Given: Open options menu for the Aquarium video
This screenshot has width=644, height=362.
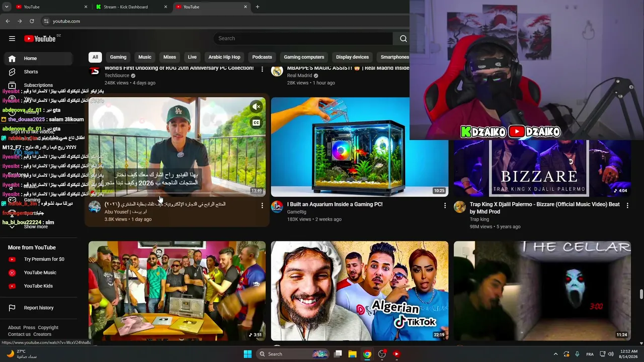Looking at the screenshot, I should [445, 206].
